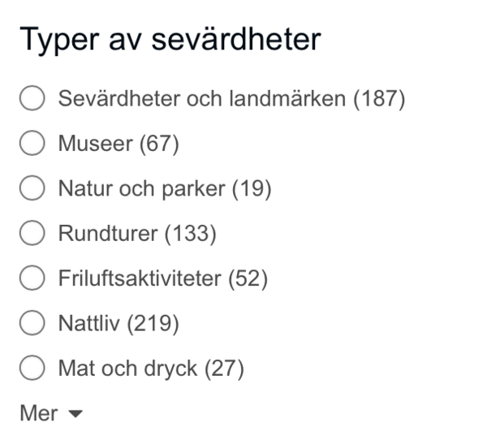
Task: Click the Friluftsaktiviteter label text
Action: (x=139, y=279)
